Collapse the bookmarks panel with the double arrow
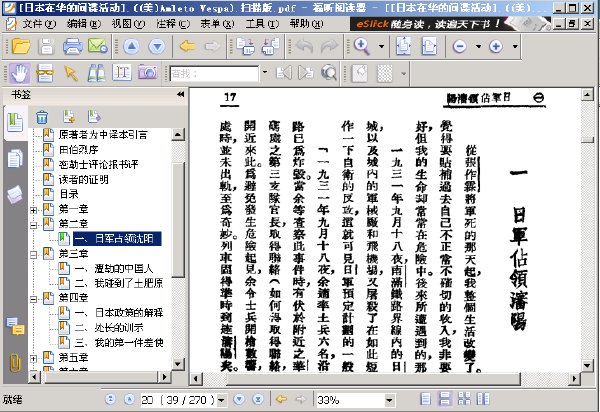 pyautogui.click(x=180, y=94)
